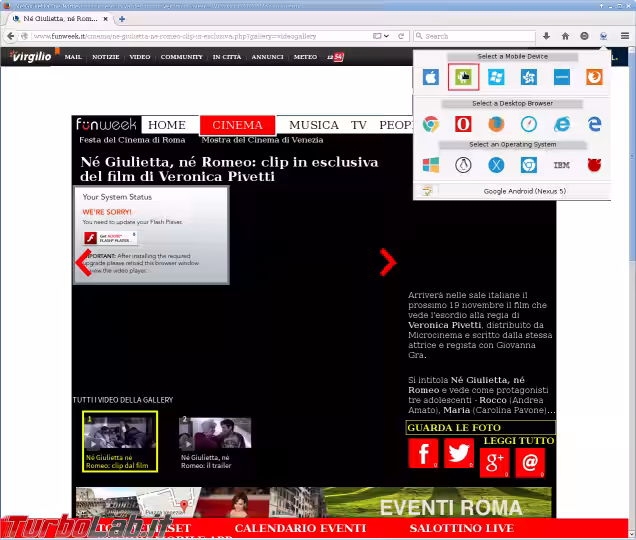Go to next slide with right red arrow

[x=388, y=262]
